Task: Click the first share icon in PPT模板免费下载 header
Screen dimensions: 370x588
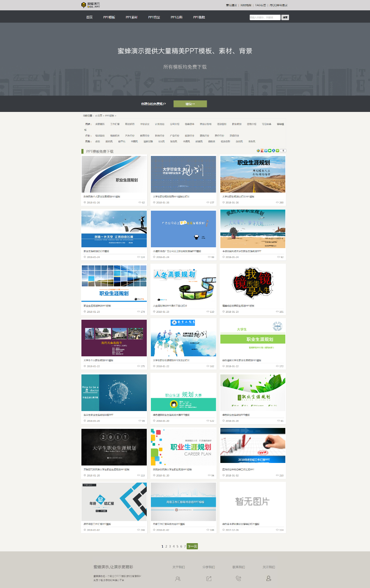Action: click(258, 151)
